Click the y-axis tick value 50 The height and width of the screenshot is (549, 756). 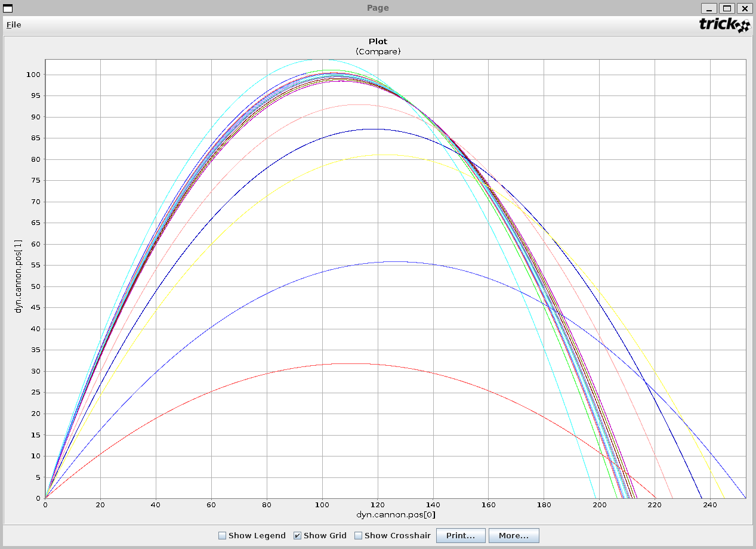click(36, 286)
